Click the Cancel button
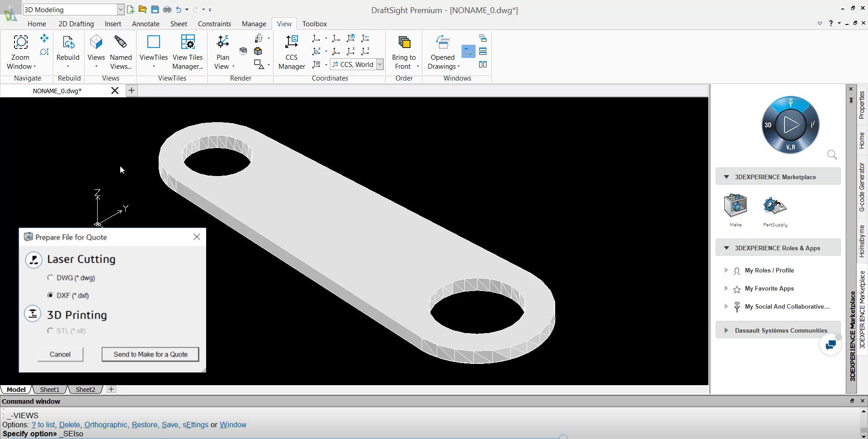Image resolution: width=868 pixels, height=439 pixels. coord(60,354)
